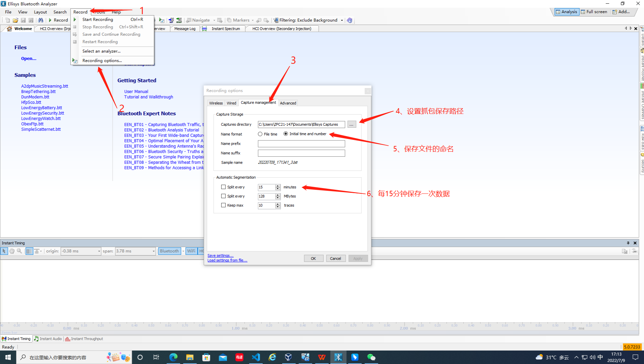This screenshot has height=364, width=644.
Task: Click the help globe icon in toolbar
Action: (350, 20)
